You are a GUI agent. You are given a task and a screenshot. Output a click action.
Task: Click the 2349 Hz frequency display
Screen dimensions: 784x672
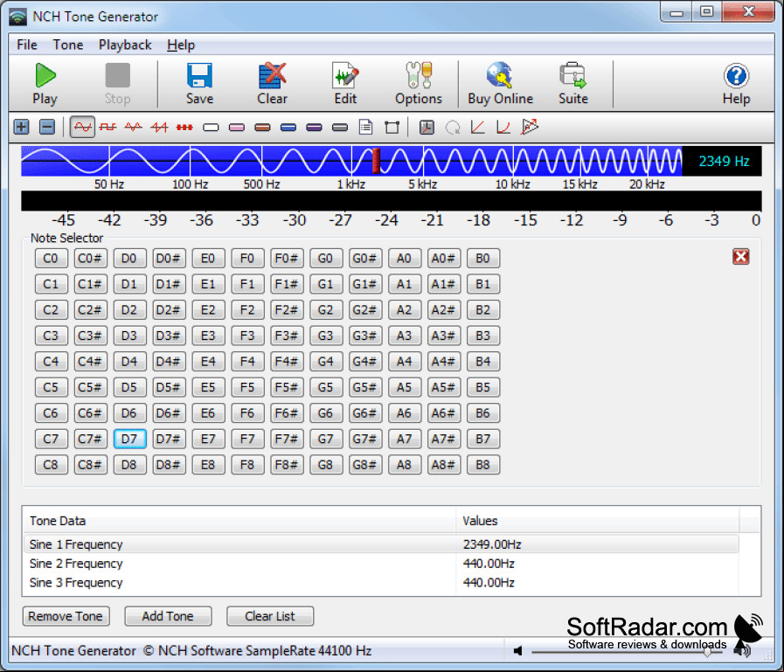point(723,161)
